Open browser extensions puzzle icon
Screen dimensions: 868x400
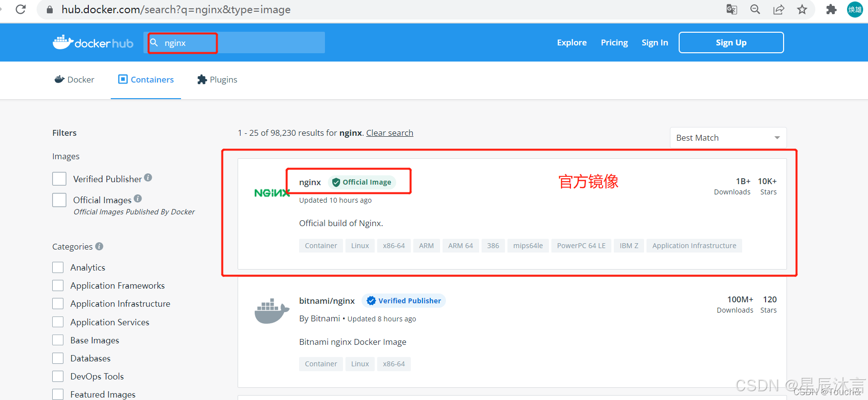coord(831,9)
